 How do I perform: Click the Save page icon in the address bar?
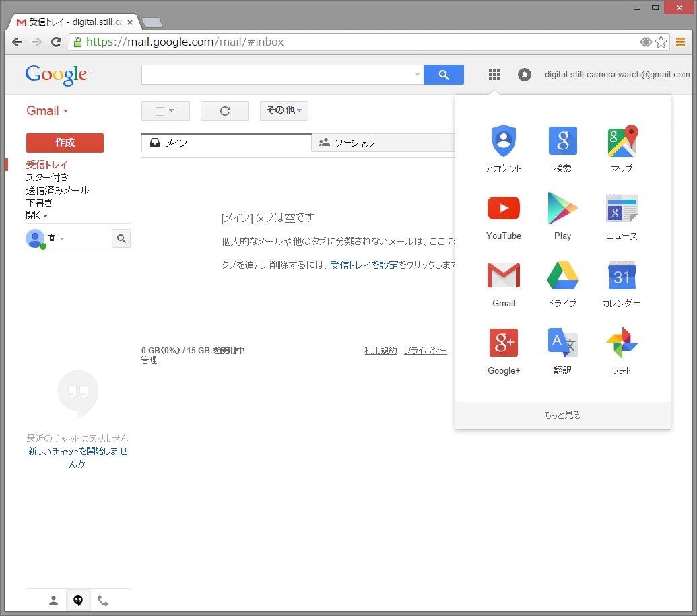(x=646, y=42)
